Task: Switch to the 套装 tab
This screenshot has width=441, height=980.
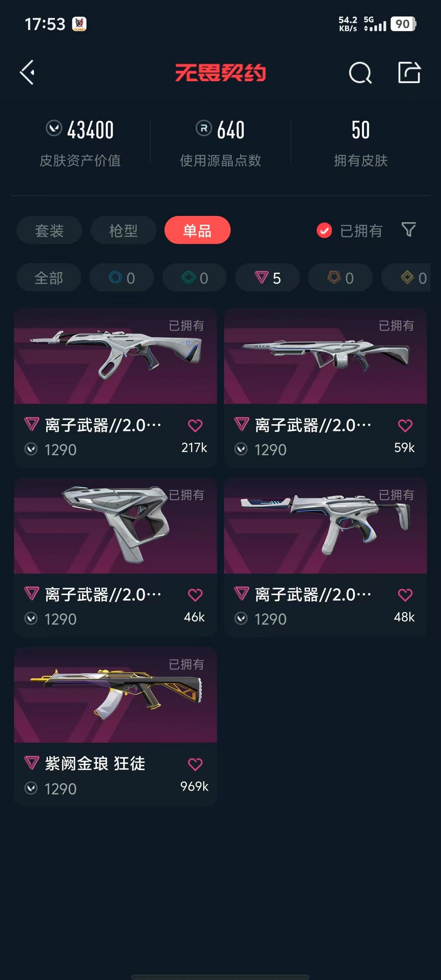Action: coord(49,230)
